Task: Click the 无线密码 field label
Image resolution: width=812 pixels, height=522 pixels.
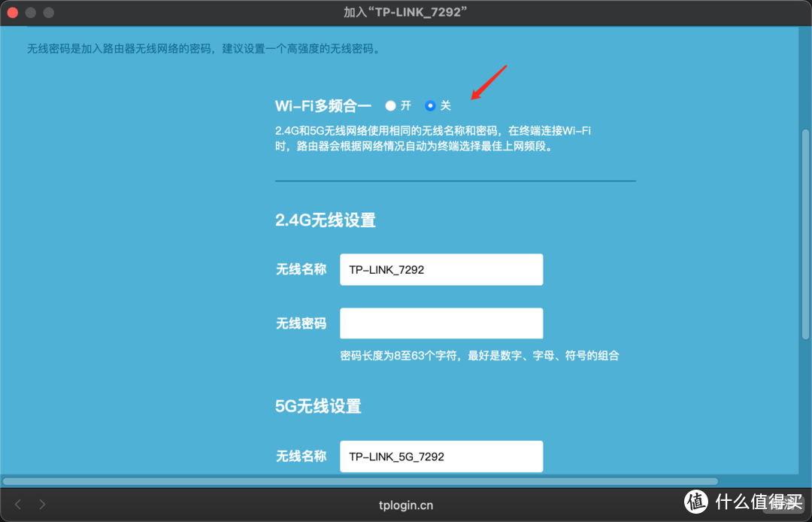Action: (x=301, y=323)
